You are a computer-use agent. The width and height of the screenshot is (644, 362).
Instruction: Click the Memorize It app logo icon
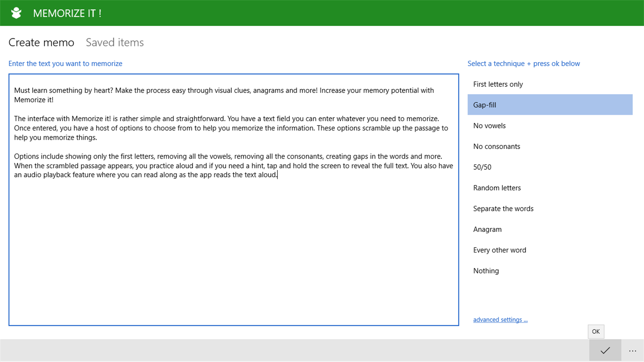[x=16, y=13]
